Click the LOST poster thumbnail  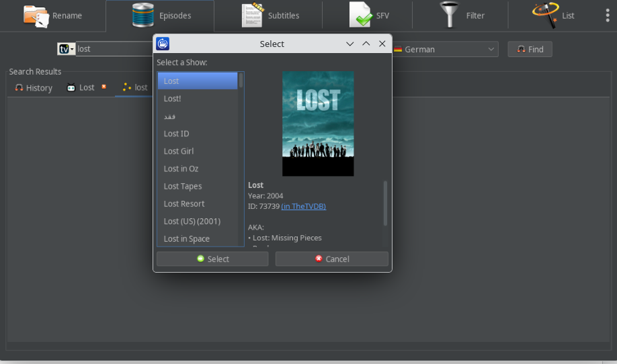click(x=318, y=124)
